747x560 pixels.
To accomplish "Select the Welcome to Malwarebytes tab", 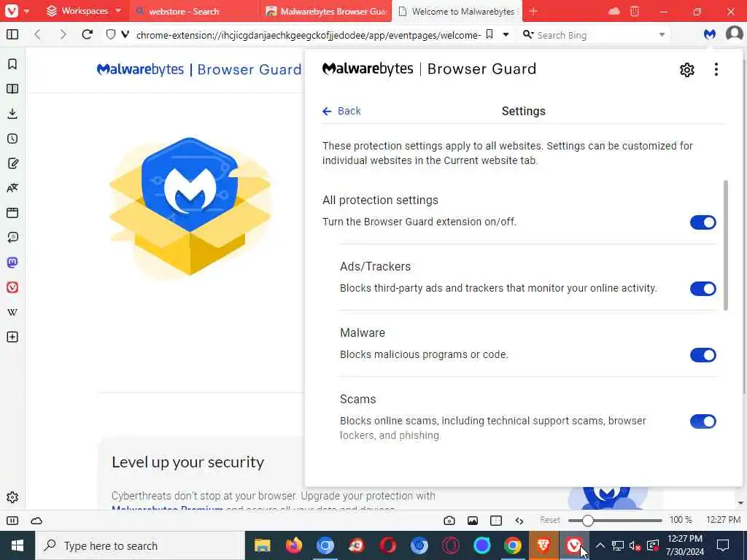I will [457, 11].
